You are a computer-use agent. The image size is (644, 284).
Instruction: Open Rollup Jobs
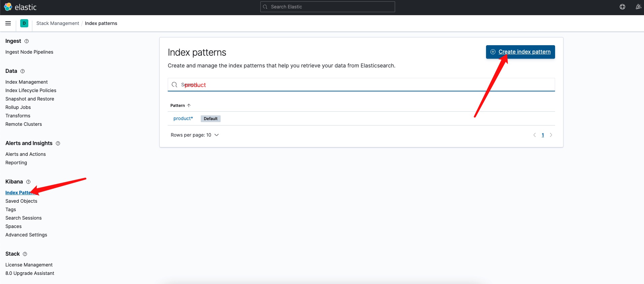pos(18,107)
